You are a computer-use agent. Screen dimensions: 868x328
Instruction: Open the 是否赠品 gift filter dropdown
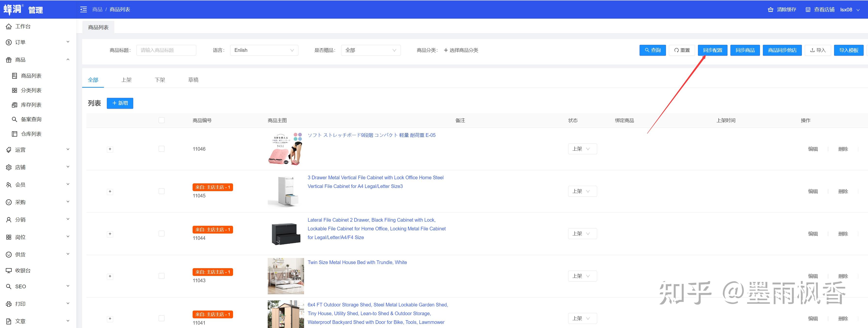[370, 50]
